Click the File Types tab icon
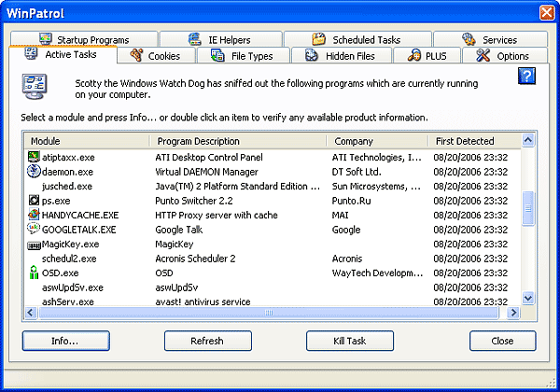This screenshot has height=392, width=560. click(x=217, y=55)
